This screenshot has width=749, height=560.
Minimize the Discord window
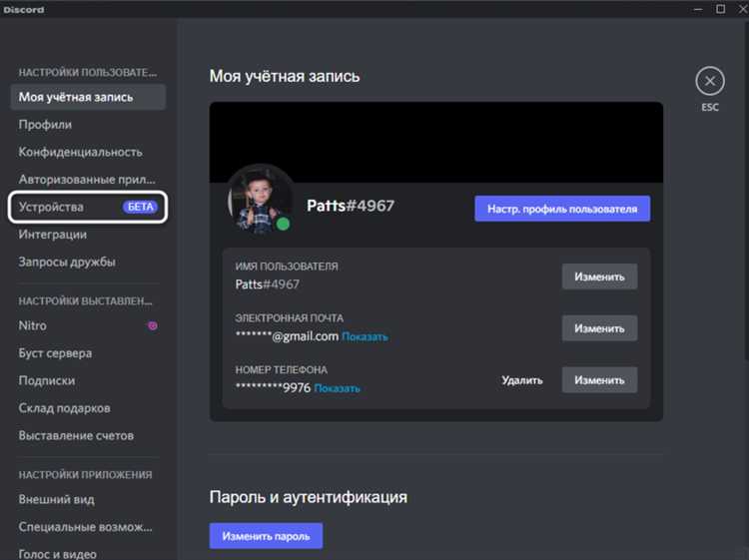[698, 9]
